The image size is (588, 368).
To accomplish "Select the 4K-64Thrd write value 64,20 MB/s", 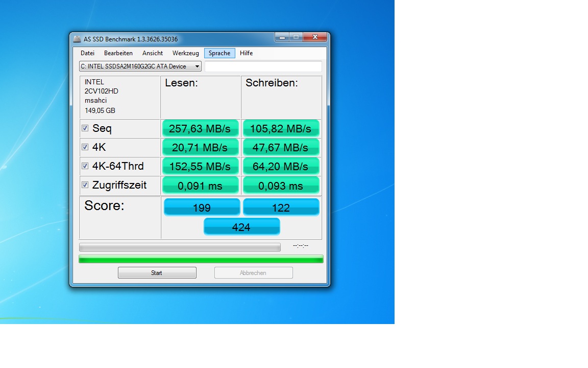I will (x=281, y=166).
